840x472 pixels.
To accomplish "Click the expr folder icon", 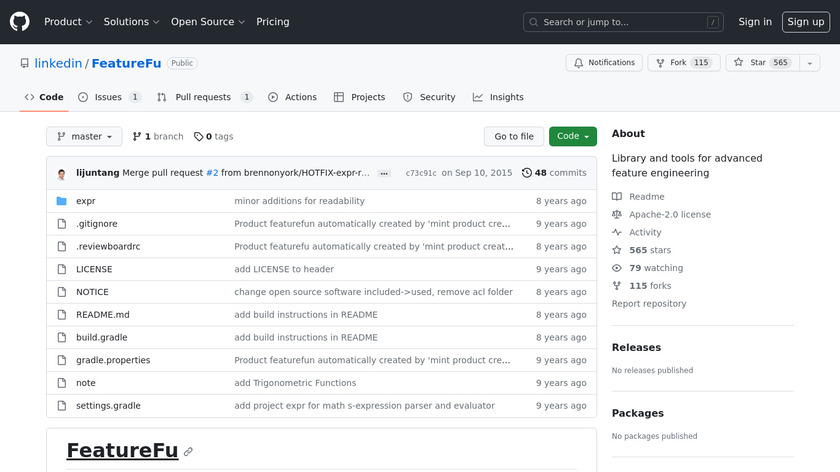I will [62, 201].
